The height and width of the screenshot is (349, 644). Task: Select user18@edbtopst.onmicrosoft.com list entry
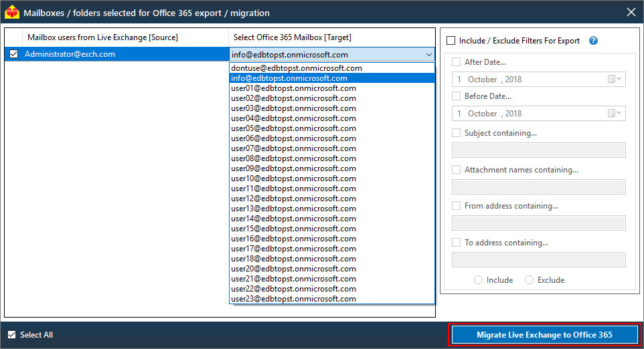pyautogui.click(x=332, y=259)
